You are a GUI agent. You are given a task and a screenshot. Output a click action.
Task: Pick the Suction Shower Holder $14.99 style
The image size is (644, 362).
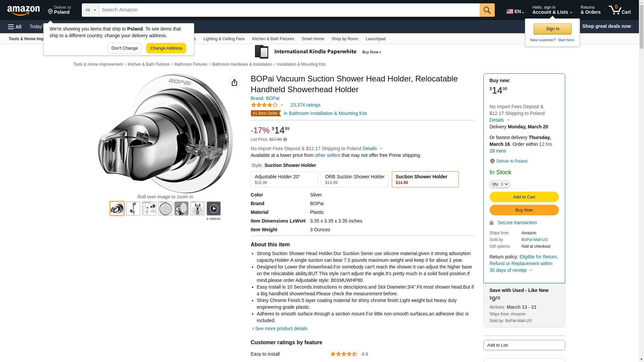coord(425,179)
